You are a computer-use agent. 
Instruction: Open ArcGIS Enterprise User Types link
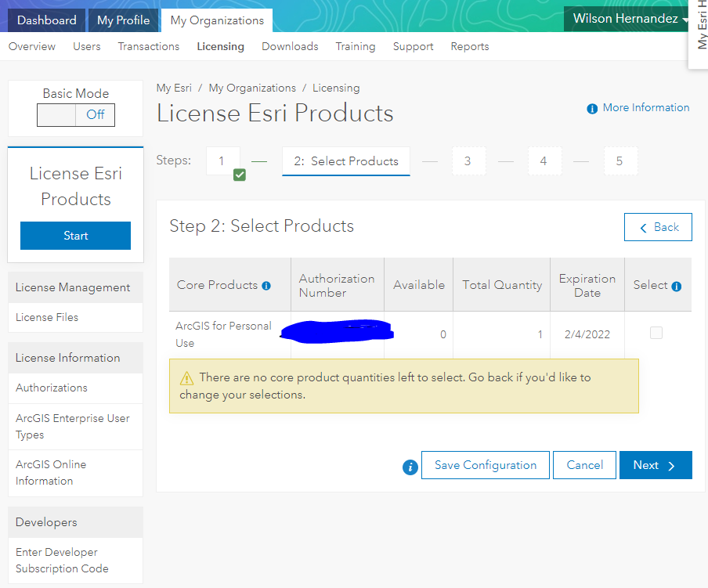coord(75,427)
